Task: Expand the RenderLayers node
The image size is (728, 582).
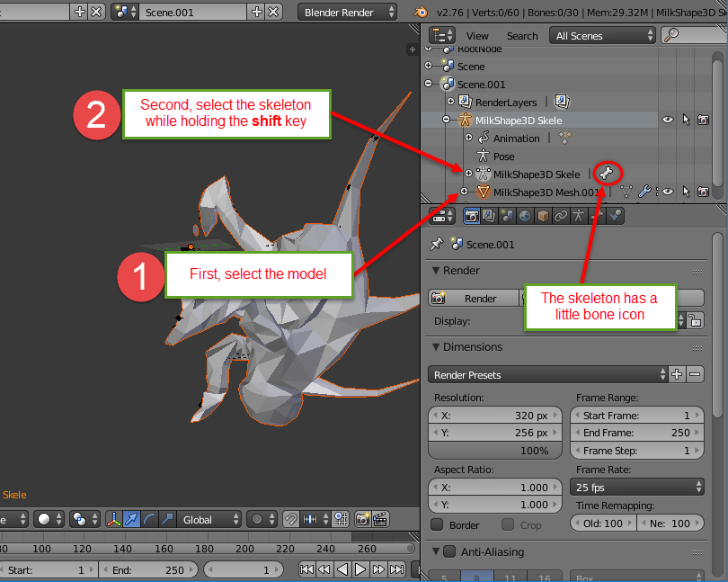Action: 450,101
